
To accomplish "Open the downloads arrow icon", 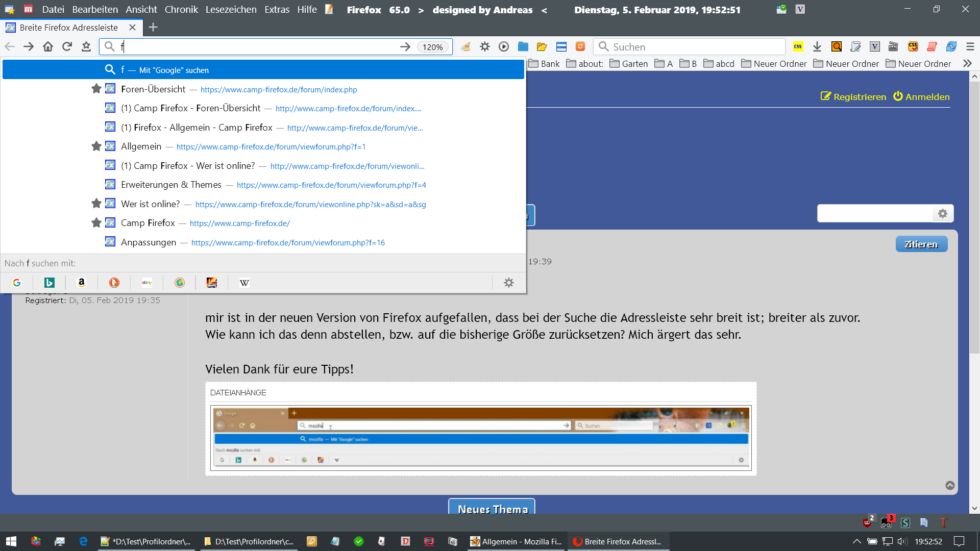I will [817, 46].
